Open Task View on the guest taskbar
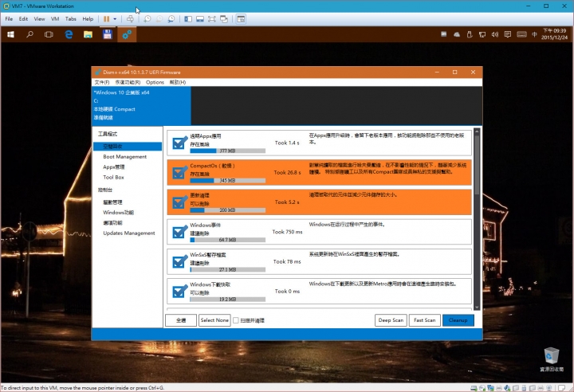This screenshot has height=392, width=574. 49,34
